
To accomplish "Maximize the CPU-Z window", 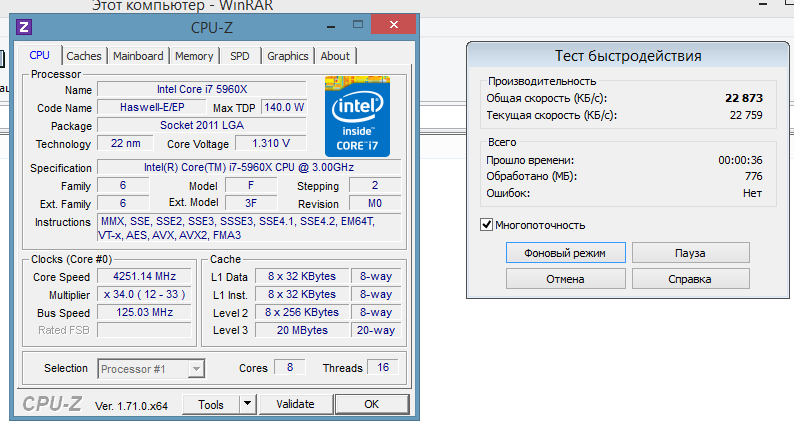I will [358, 24].
